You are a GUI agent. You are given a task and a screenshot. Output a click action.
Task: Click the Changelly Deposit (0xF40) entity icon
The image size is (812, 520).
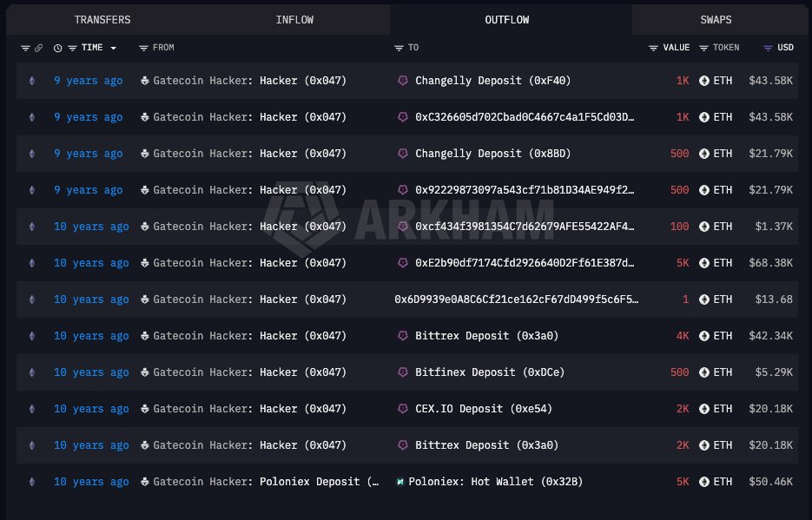402,81
